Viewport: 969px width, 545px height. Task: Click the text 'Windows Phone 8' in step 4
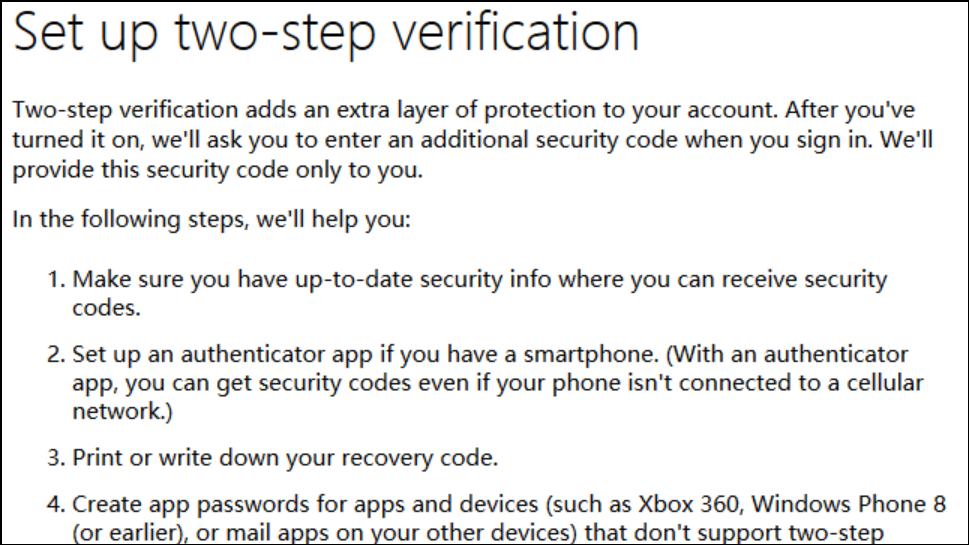(848, 504)
